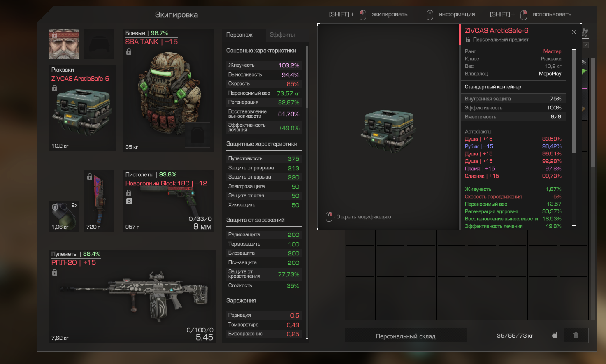Collapse the item tooltip scrollbar bottom arrow

pos(574,226)
